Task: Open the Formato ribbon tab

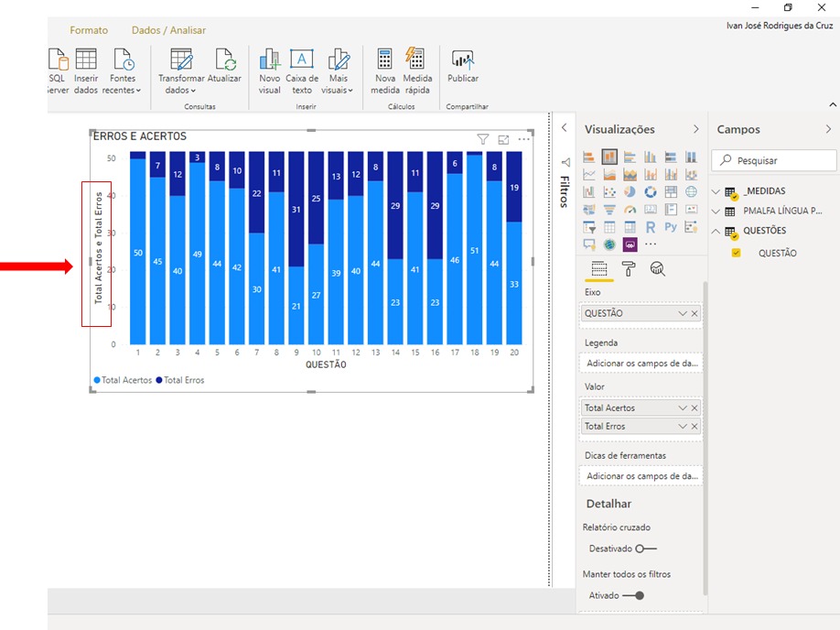Action: pos(89,30)
